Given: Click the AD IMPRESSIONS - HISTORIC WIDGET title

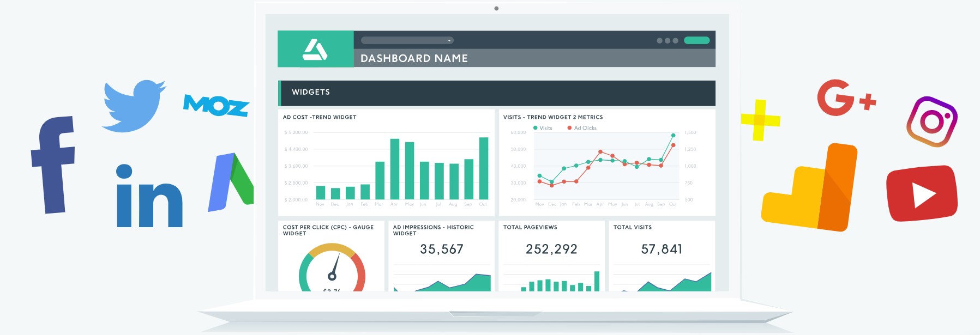Looking at the screenshot, I should (x=434, y=230).
